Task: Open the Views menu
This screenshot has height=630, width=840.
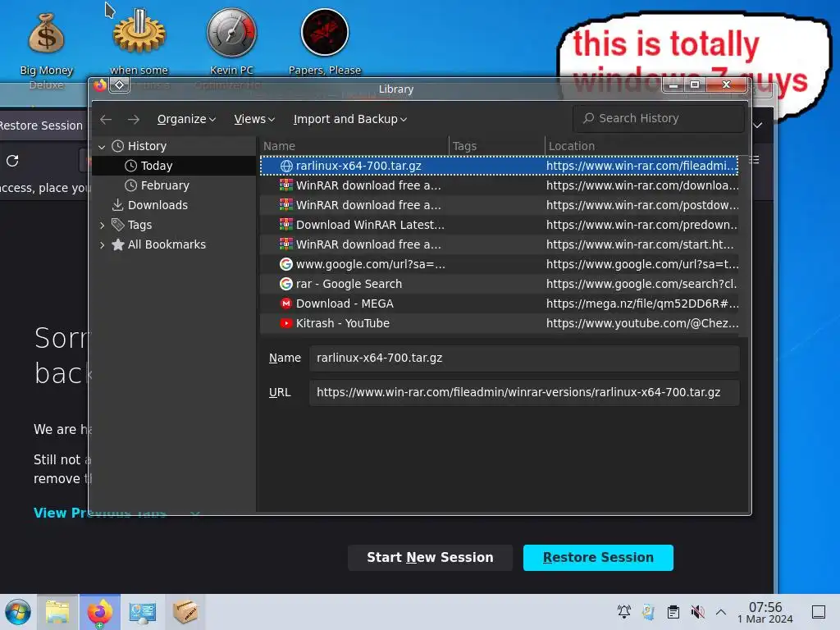Action: pos(254,119)
